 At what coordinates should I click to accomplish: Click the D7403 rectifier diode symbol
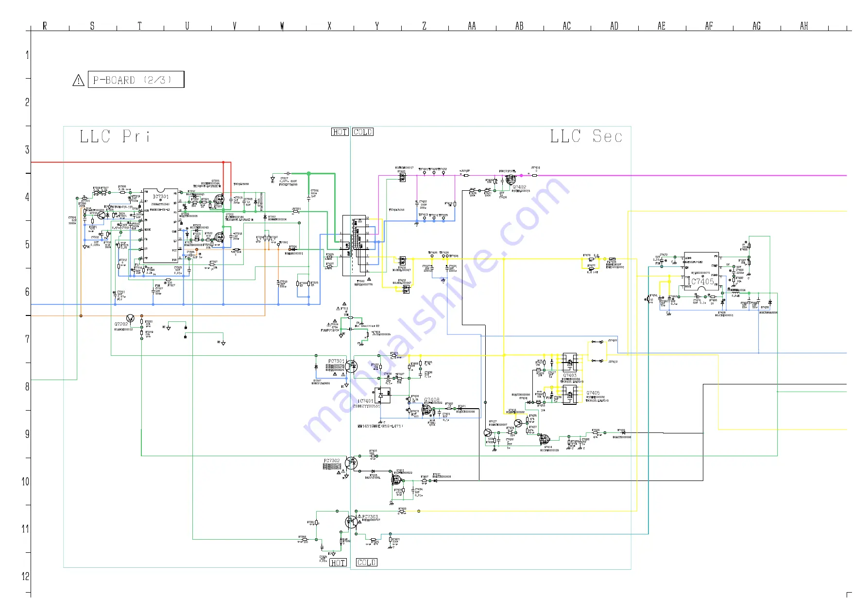tap(402, 178)
